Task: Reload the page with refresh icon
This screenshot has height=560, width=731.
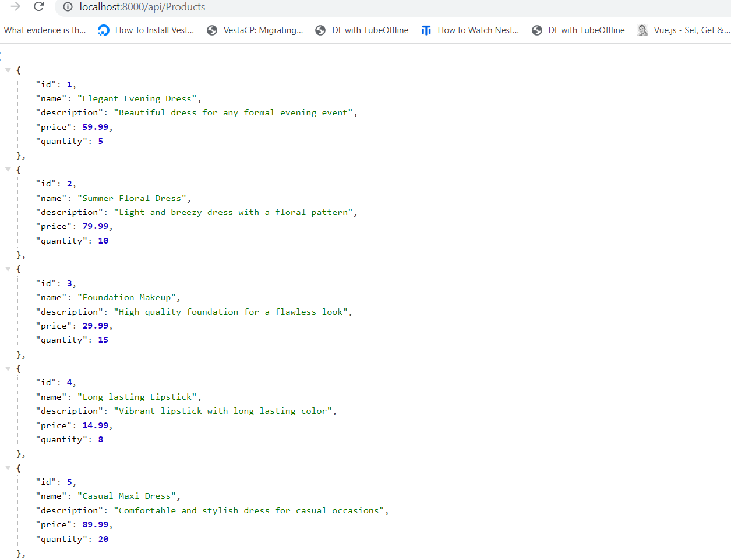Action: coord(39,6)
